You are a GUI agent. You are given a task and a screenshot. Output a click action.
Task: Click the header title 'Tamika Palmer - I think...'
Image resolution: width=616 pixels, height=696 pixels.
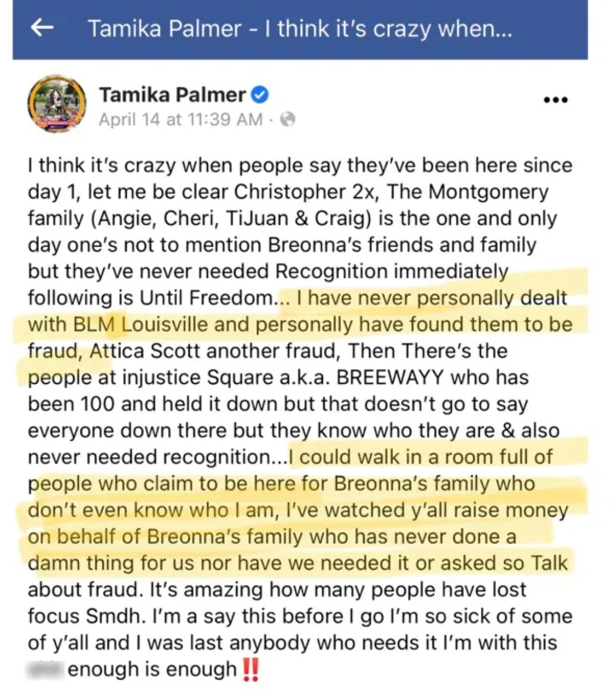pyautogui.click(x=300, y=29)
